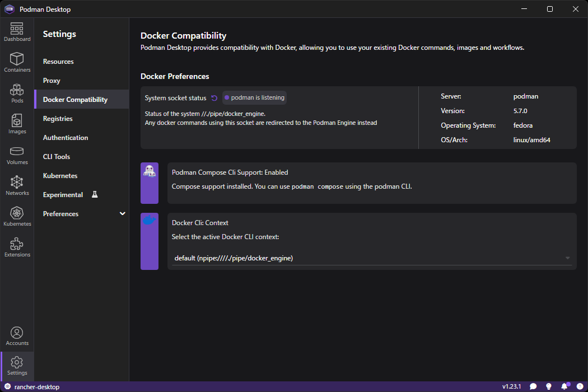Click the Server value 'podman'
The width and height of the screenshot is (588, 392).
click(526, 96)
